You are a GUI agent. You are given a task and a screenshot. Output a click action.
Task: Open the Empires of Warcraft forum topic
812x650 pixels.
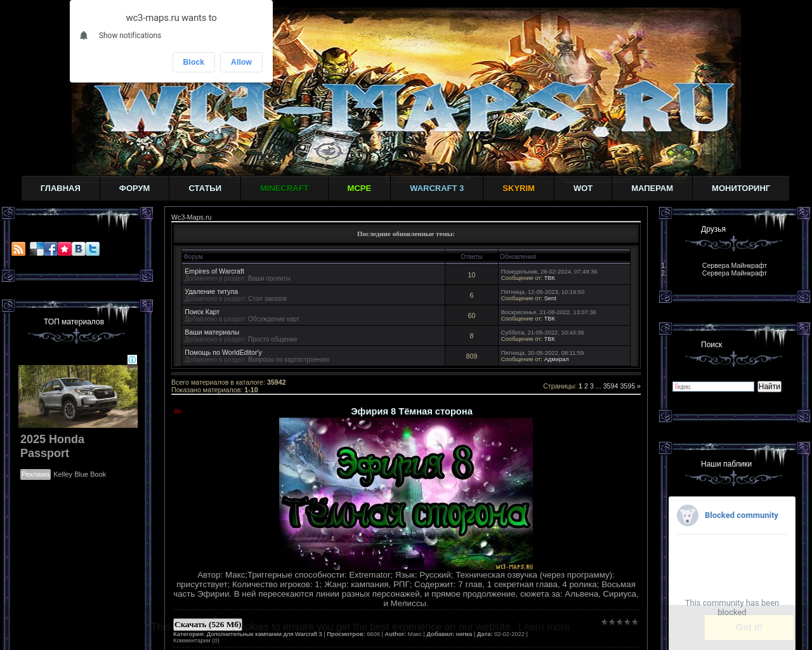click(x=214, y=271)
